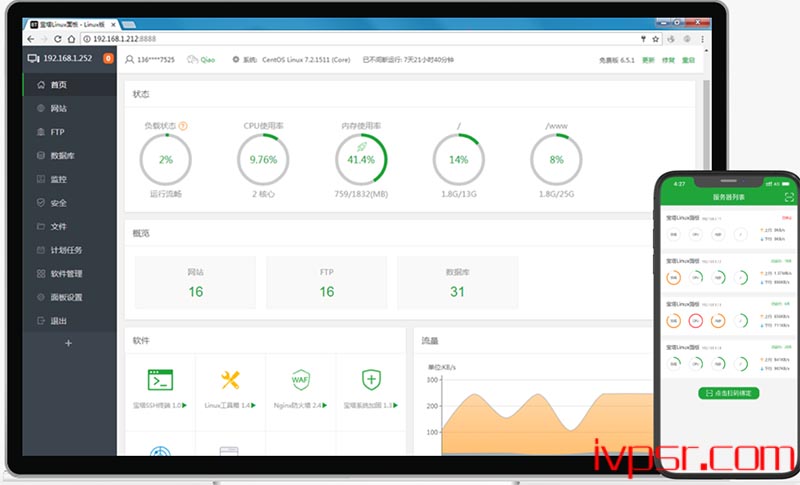Viewport: 800px width, 485px height.
Task: Click the 8% /www disk gauge
Action: [x=556, y=160]
